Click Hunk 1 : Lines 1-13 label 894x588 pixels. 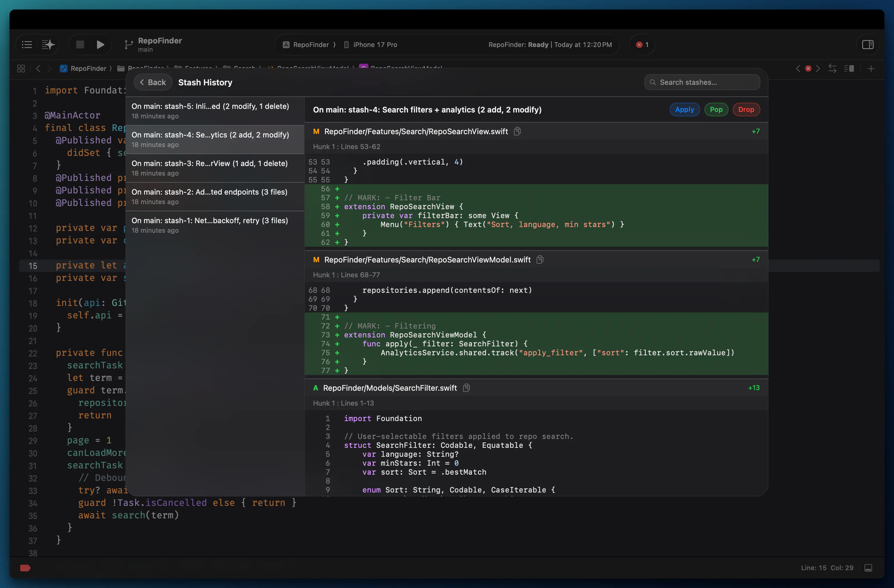coord(343,403)
